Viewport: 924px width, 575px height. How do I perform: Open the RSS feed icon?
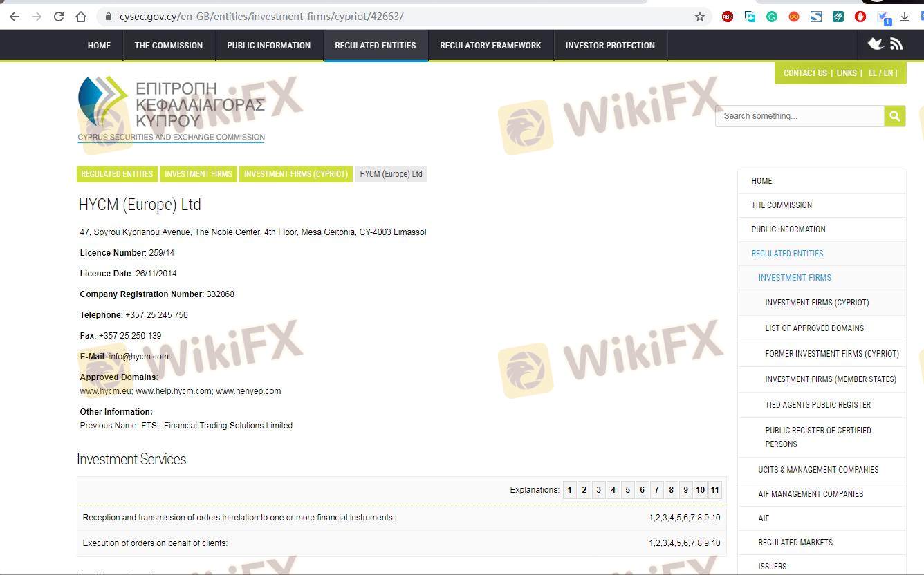tap(896, 44)
